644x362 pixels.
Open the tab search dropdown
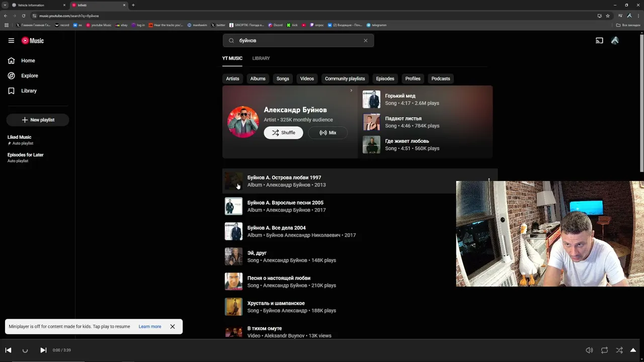(x=5, y=5)
